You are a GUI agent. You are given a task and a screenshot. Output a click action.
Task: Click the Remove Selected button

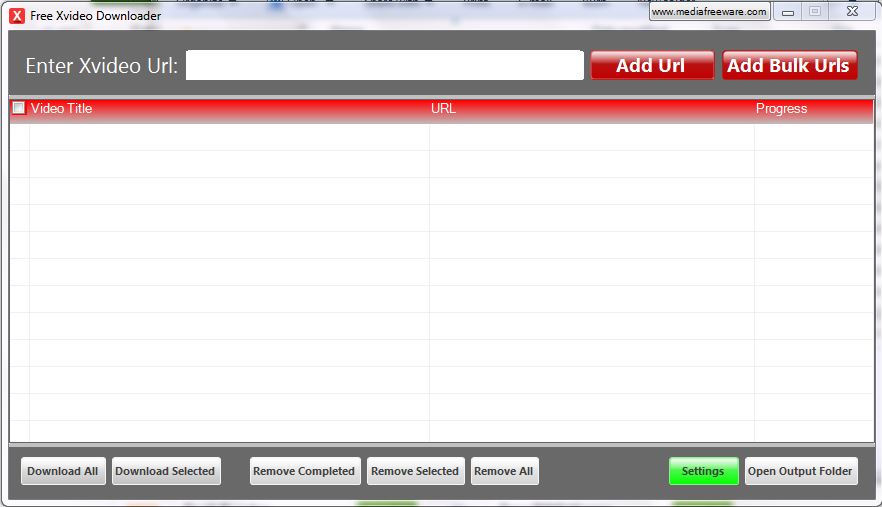tap(415, 471)
